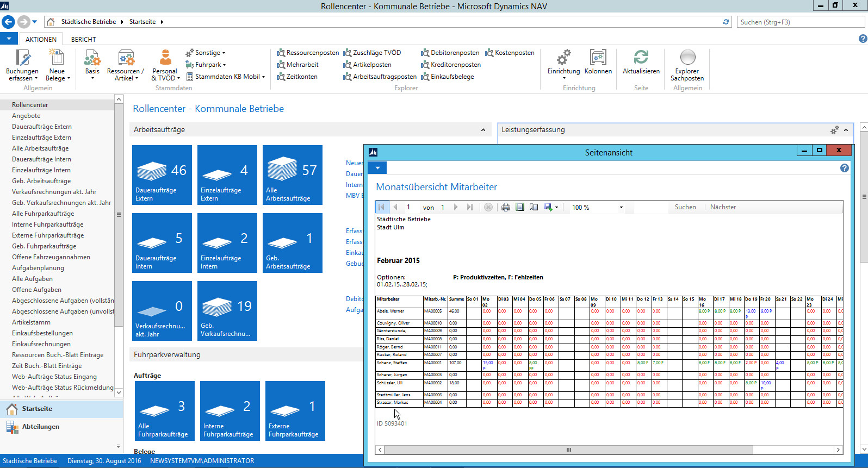
Task: Open the zoom 100 % dropdown
Action: [x=621, y=208]
